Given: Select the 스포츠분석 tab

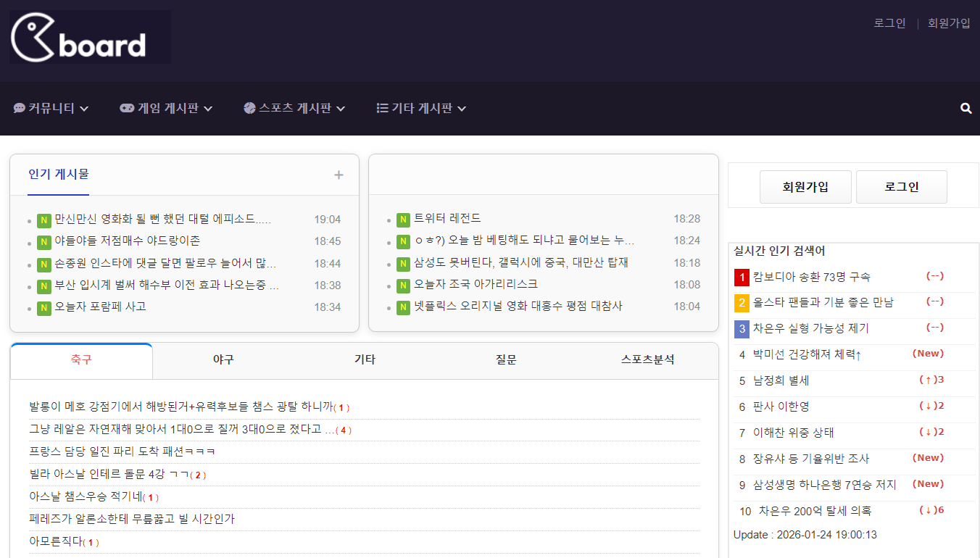Looking at the screenshot, I should tap(647, 360).
